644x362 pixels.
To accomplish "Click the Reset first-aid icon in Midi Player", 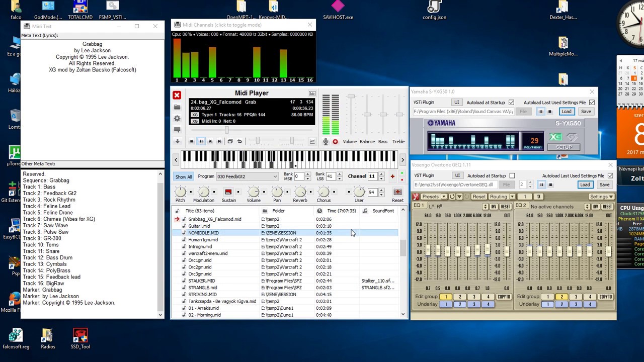I will click(x=397, y=192).
